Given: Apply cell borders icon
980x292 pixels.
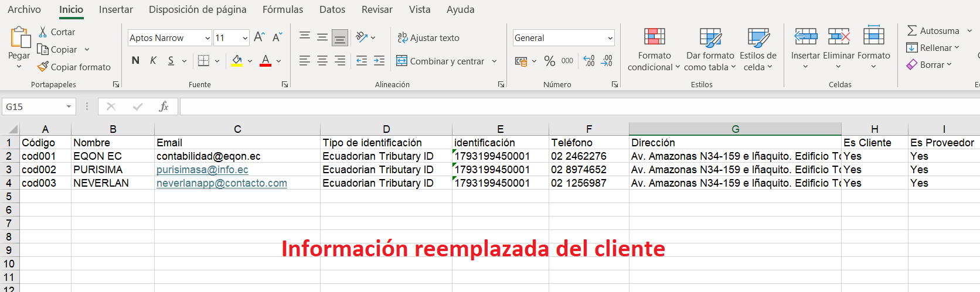Looking at the screenshot, I should [x=203, y=60].
